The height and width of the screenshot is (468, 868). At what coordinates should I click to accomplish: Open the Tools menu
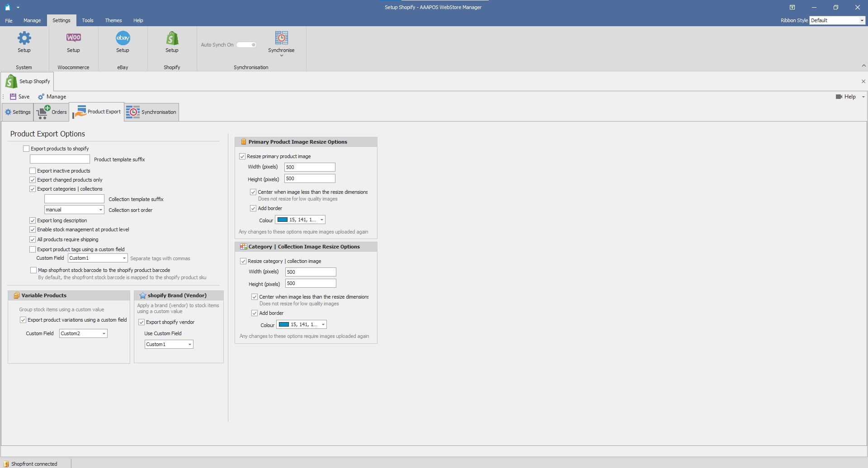[88, 20]
